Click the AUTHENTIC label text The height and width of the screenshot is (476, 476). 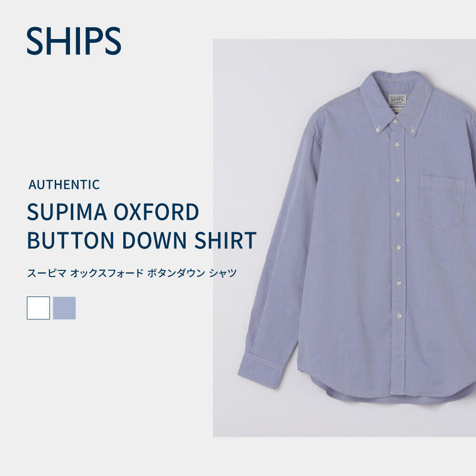coord(64,185)
